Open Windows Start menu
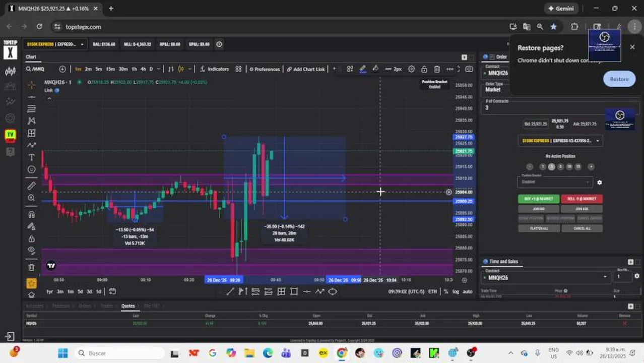Screen dimensions: 644x363 pos(63,353)
